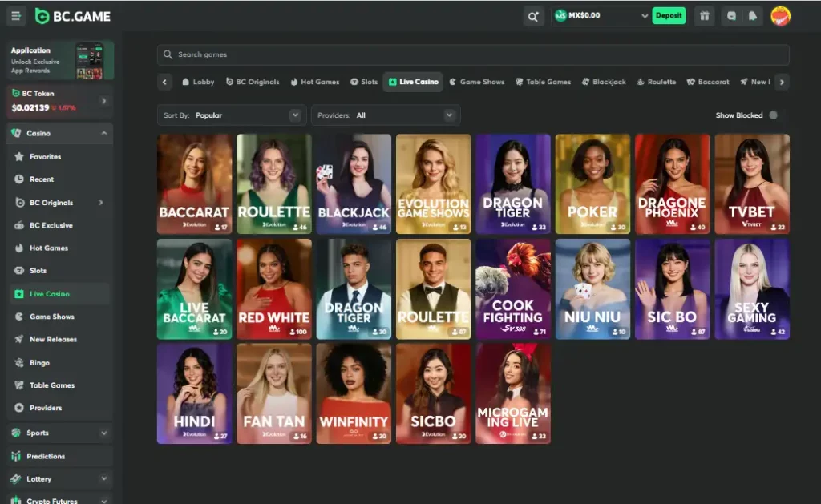Click the Search games input field
This screenshot has height=504, width=821.
[x=473, y=54]
